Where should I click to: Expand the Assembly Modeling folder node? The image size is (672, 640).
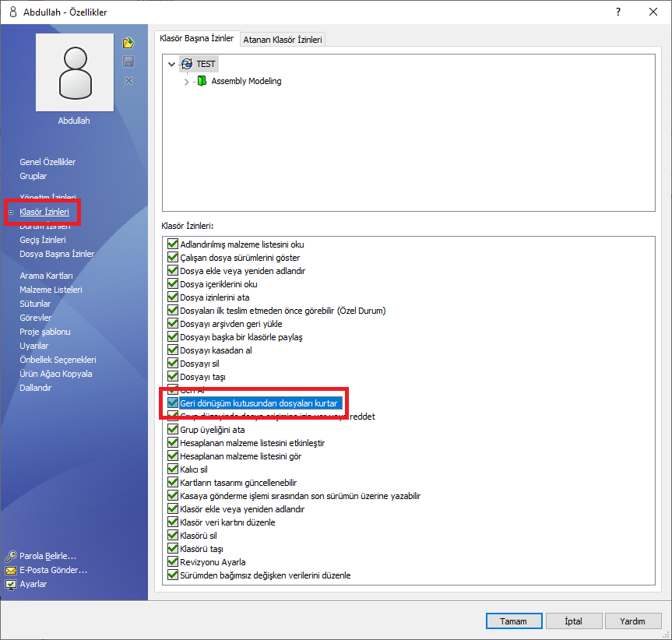pyautogui.click(x=186, y=81)
